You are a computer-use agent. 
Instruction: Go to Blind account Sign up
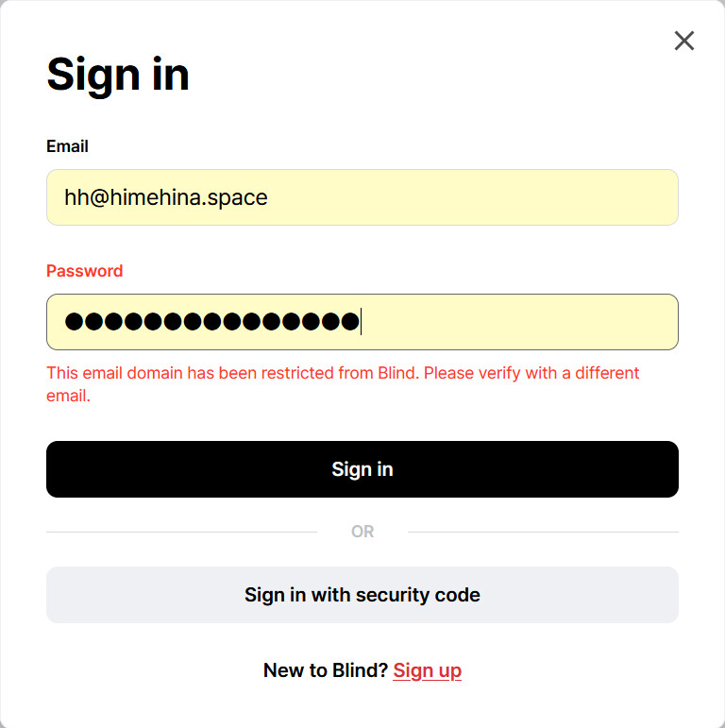(427, 670)
